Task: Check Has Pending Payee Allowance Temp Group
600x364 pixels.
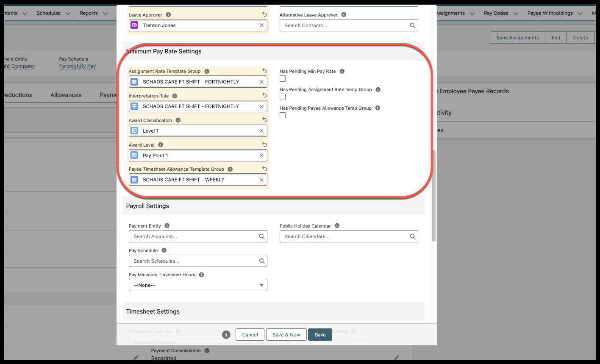Action: 283,115
